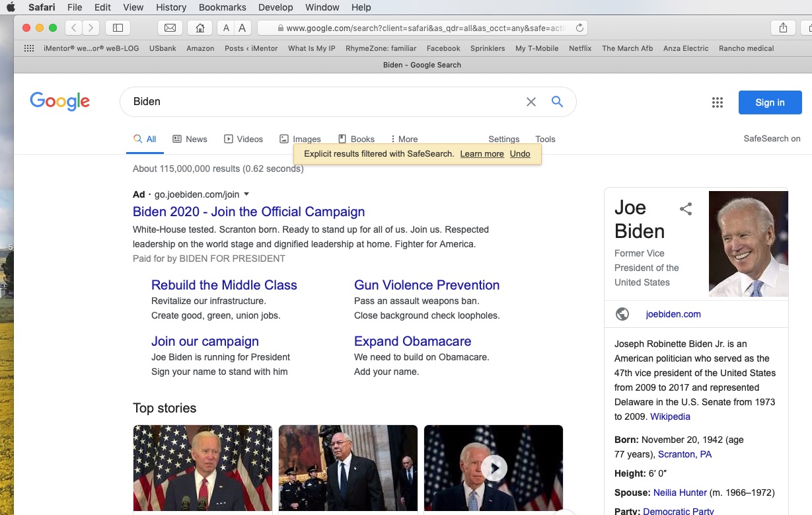Open the Facebook bookmark

coord(443,48)
